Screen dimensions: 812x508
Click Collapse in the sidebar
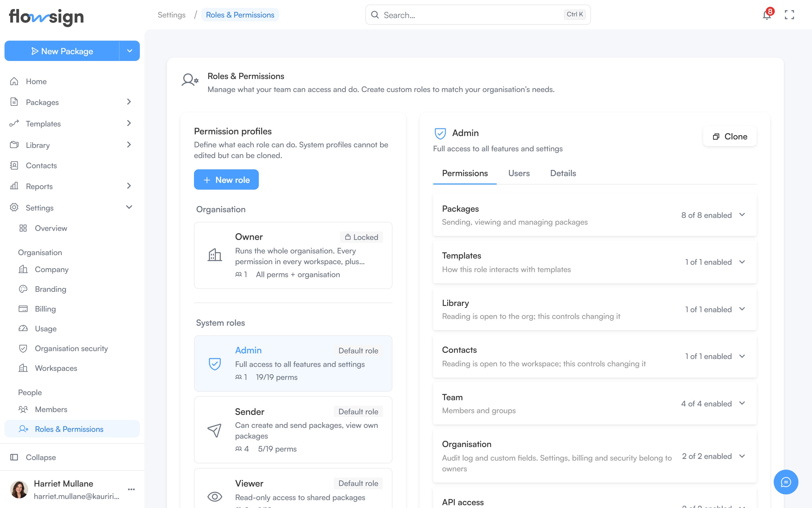click(72, 457)
